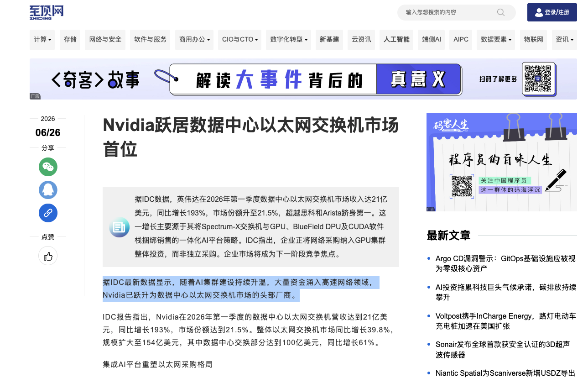Screen dimensions: 588x378
Task: Open the 网络与安全 nav item
Action: 105,40
